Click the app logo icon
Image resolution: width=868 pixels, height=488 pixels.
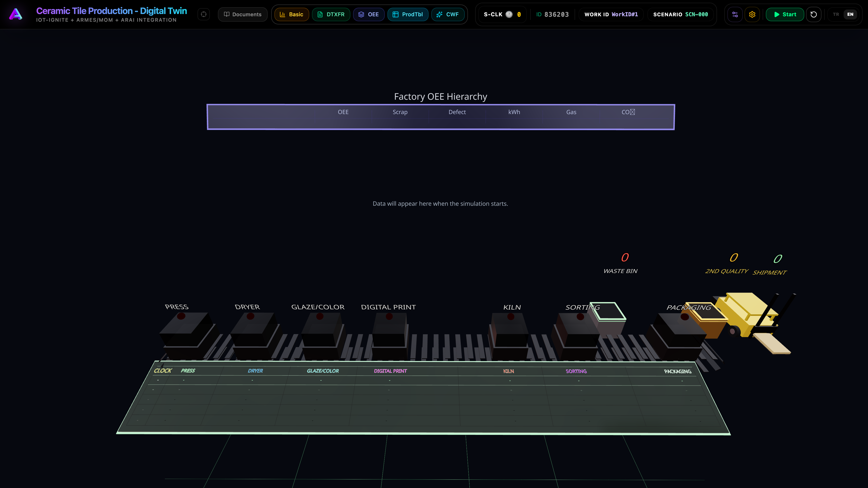[x=16, y=14]
